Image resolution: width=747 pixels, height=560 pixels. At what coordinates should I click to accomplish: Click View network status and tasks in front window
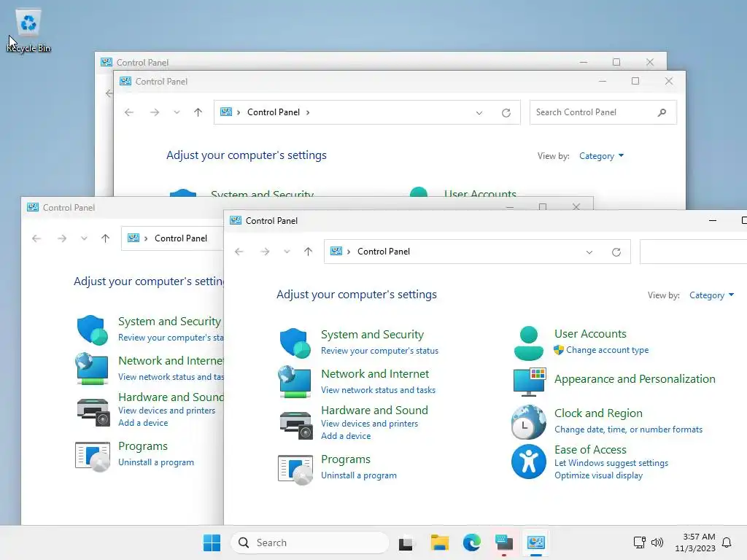[x=378, y=390]
